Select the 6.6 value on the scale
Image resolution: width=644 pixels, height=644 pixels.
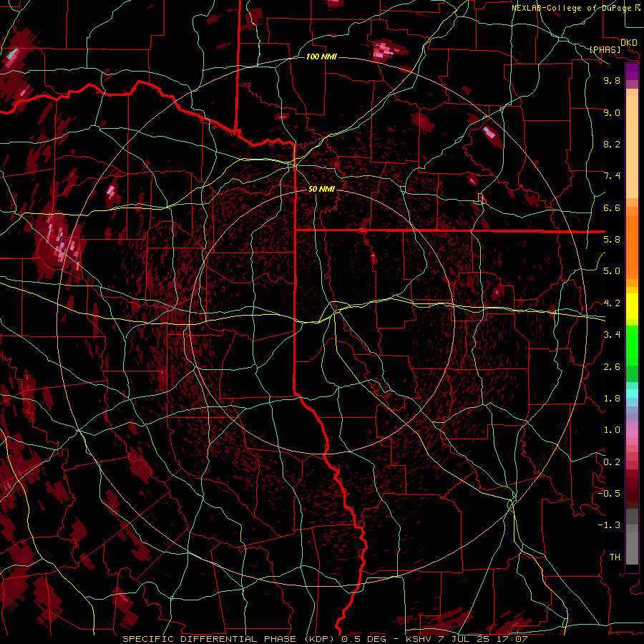(x=612, y=208)
